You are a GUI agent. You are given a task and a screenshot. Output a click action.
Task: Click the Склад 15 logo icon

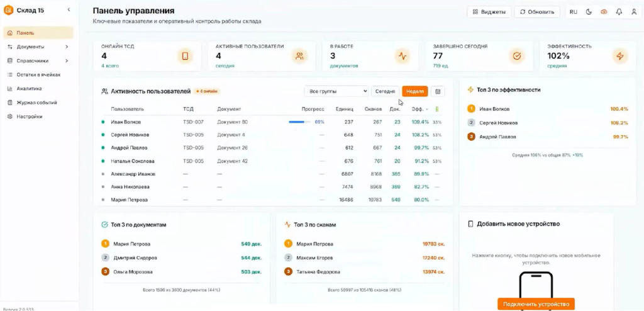9,10
